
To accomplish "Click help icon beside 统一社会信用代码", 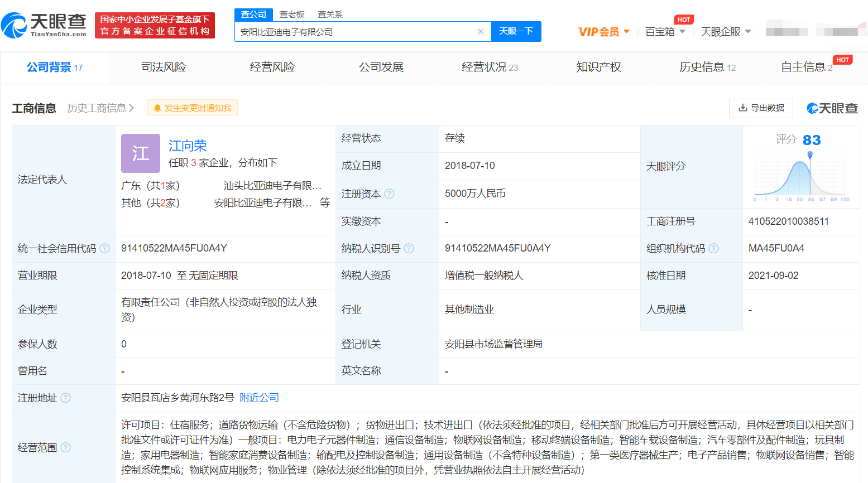I will pyautogui.click(x=104, y=248).
